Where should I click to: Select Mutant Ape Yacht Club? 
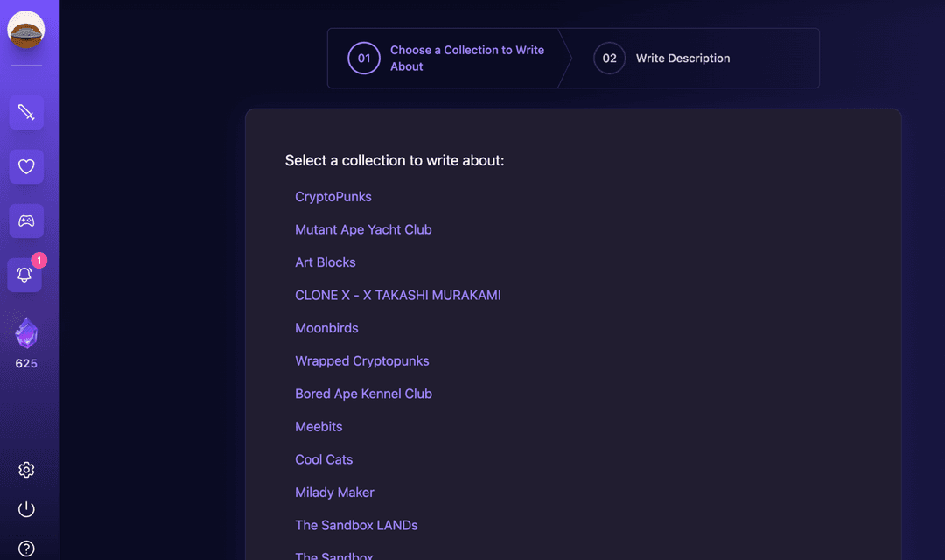click(363, 229)
